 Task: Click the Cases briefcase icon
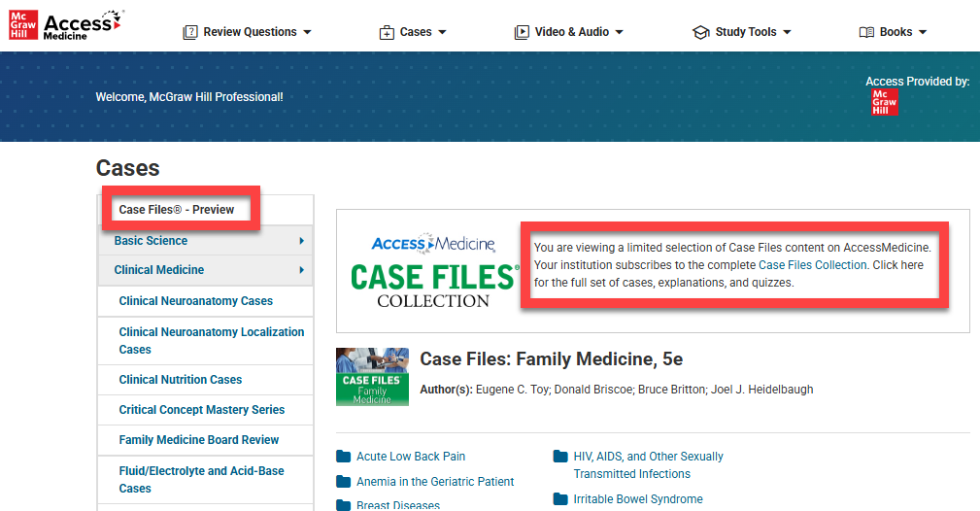tap(387, 32)
